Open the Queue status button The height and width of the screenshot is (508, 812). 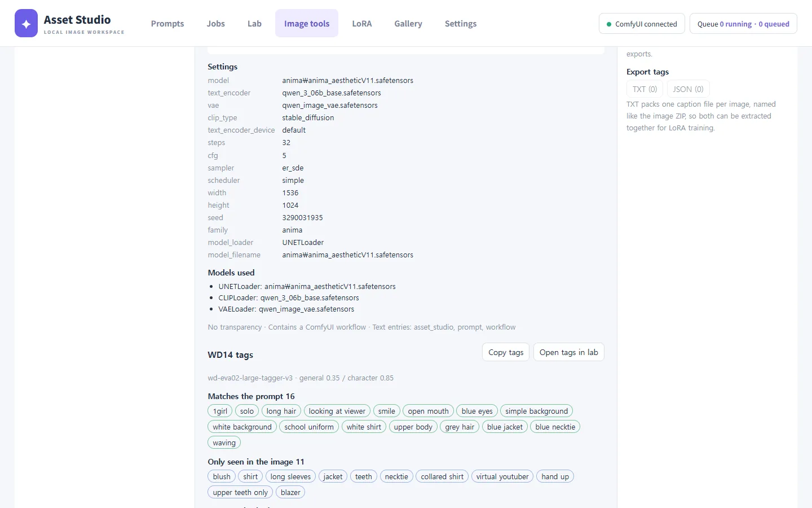(x=743, y=24)
